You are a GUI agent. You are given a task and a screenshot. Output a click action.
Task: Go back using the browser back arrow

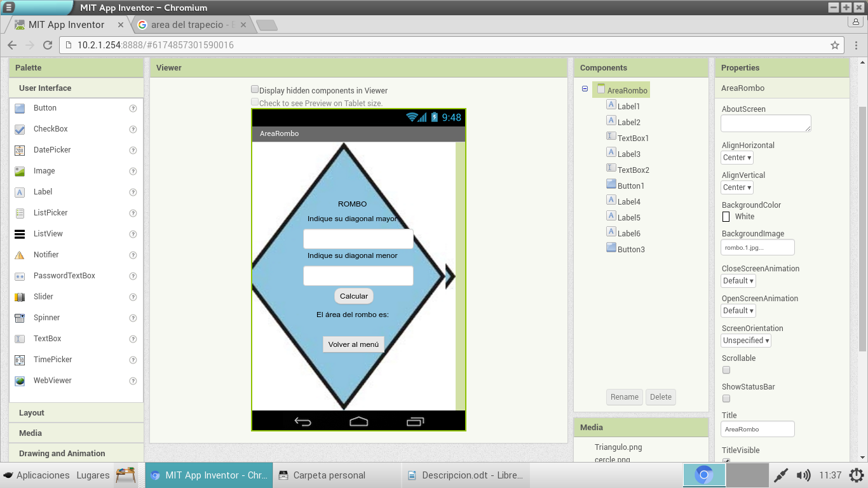(x=12, y=45)
